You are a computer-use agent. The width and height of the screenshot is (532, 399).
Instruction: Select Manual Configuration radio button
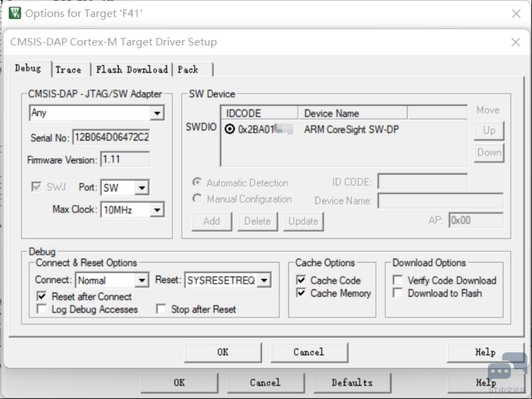[197, 198]
